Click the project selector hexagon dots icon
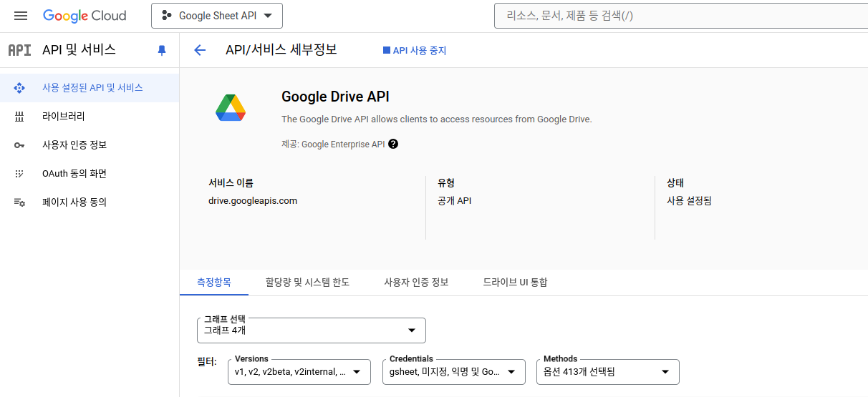This screenshot has height=397, width=868. 167,16
